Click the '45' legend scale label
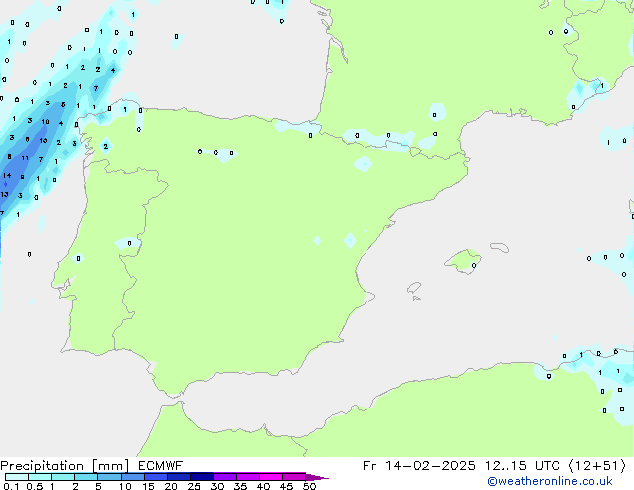Screen dimensions: 634x490 [x=286, y=486]
